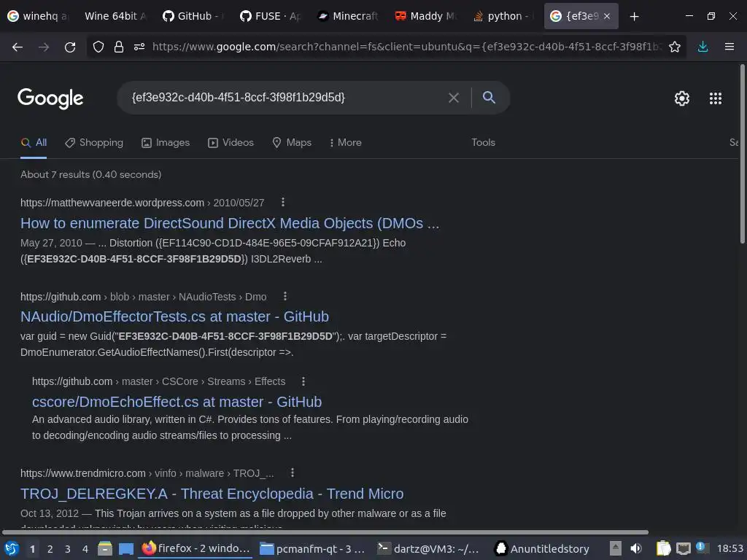This screenshot has width=747, height=560.
Task: Go back to the previous page
Action: click(18, 47)
